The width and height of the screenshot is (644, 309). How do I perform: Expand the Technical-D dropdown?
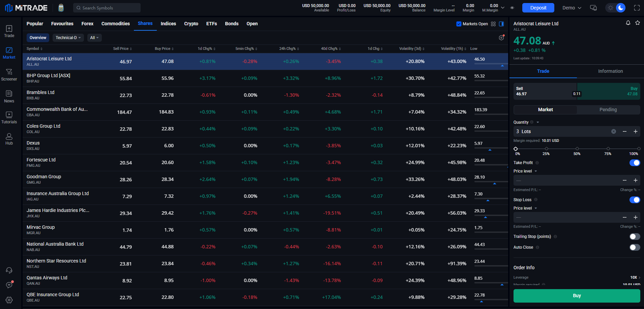click(x=68, y=38)
